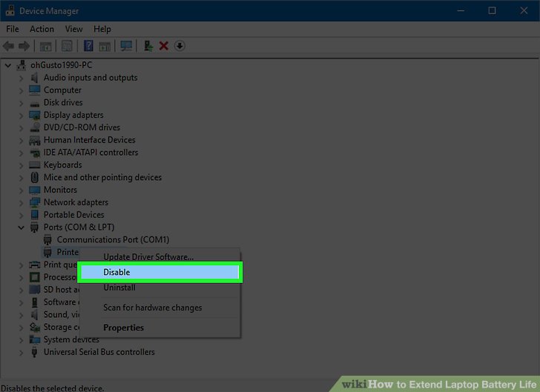Choose Disable in the context menu
The height and width of the screenshot is (392, 540).
(x=159, y=272)
